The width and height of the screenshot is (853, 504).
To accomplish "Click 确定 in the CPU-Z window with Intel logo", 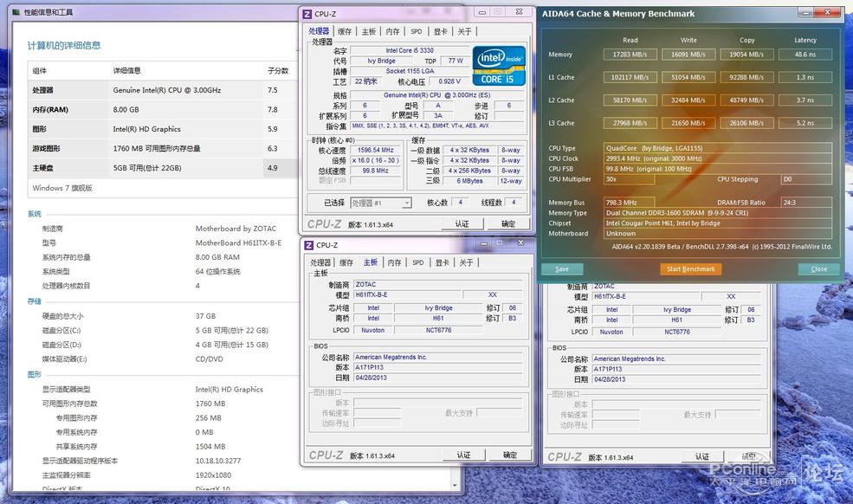I will coord(508,223).
